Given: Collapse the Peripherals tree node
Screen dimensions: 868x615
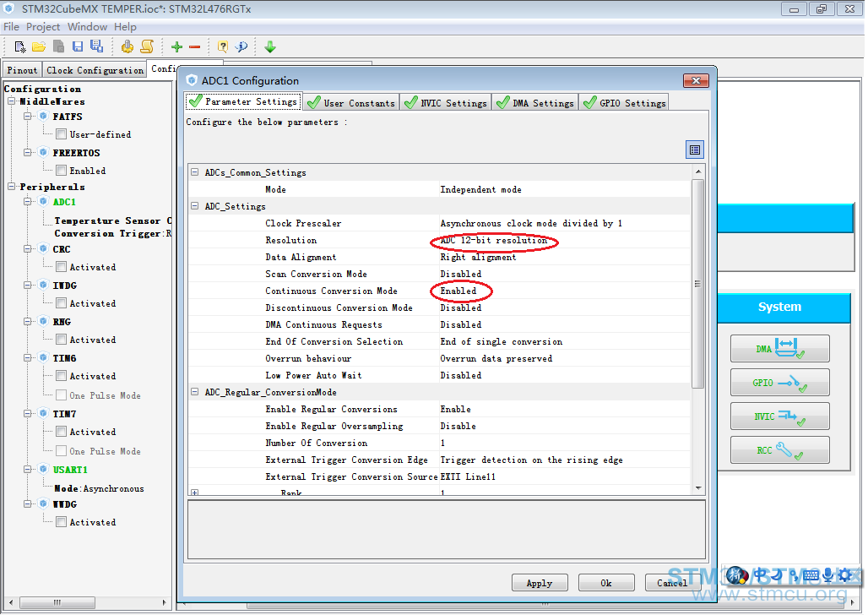Looking at the screenshot, I should click(12, 186).
